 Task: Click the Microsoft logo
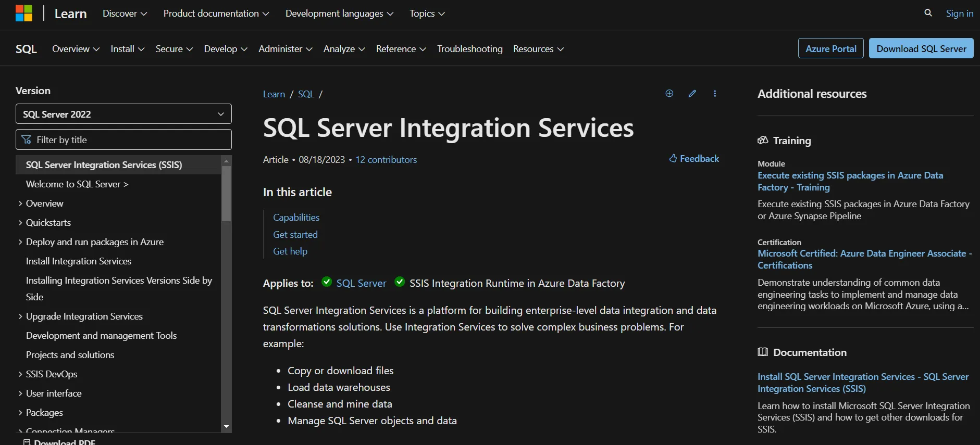(x=24, y=14)
